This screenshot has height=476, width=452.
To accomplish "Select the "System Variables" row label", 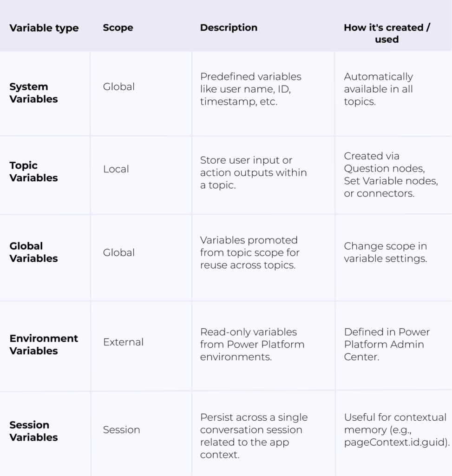I will coord(33,93).
